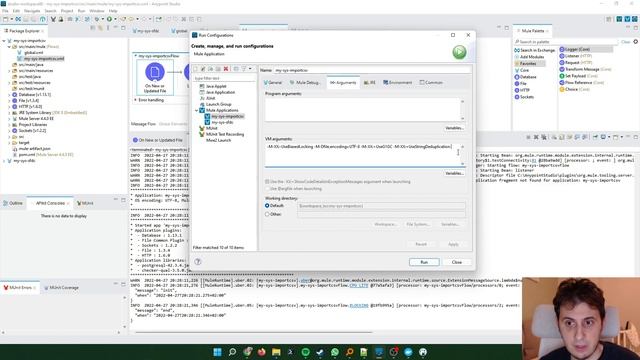
Task: Switch to Mule Debug tab
Action: (305, 82)
